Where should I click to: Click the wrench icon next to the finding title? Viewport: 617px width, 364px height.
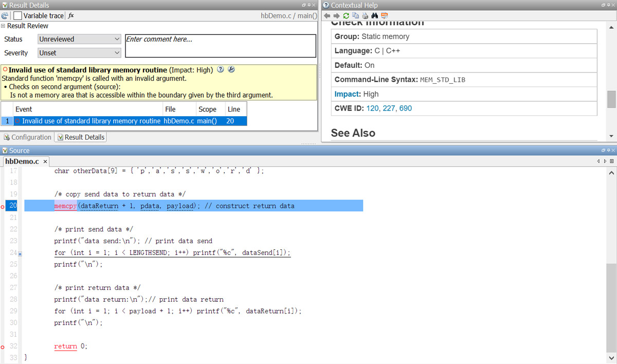click(x=231, y=69)
